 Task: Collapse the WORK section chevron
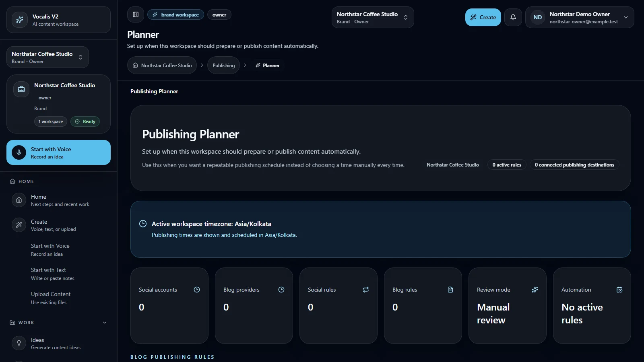coord(105,323)
